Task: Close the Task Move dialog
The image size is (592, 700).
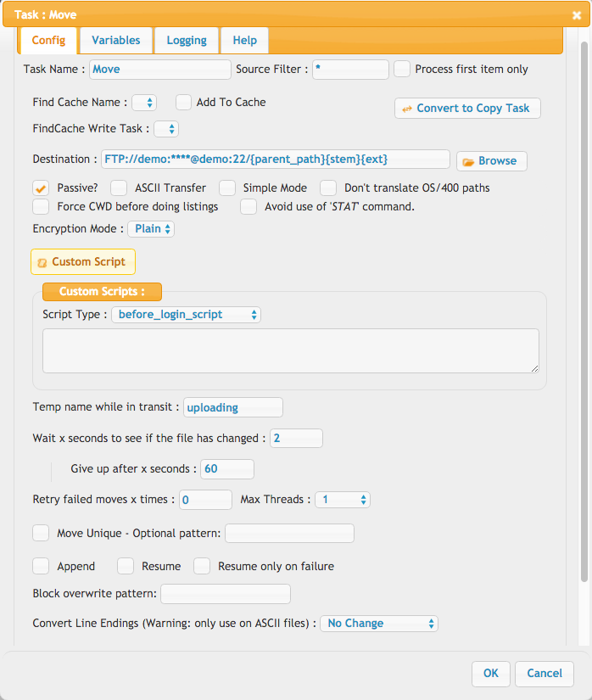Action: (577, 15)
